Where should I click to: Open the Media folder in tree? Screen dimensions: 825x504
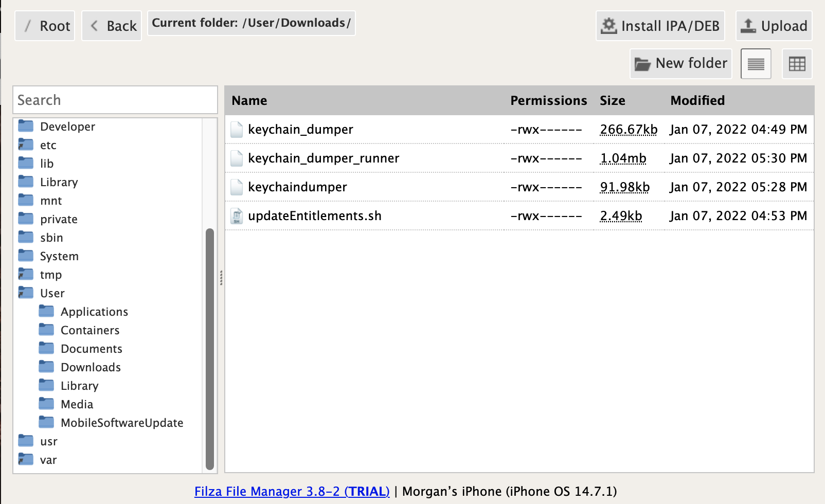[77, 404]
